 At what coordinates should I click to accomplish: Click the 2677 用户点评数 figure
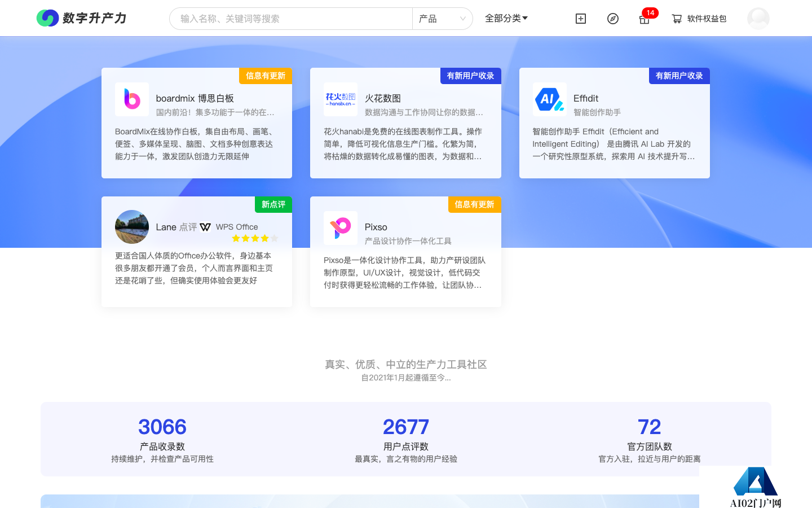tap(406, 427)
